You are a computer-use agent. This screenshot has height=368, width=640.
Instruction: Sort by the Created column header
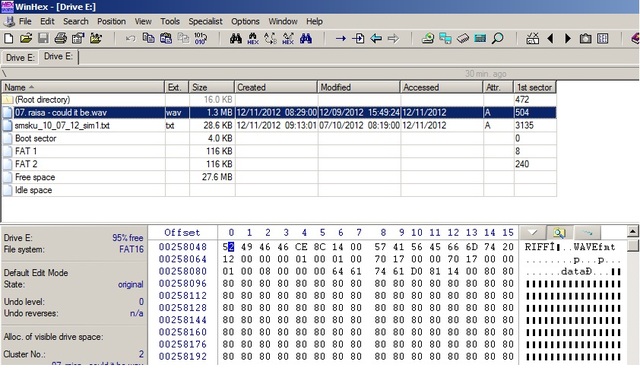pos(276,87)
